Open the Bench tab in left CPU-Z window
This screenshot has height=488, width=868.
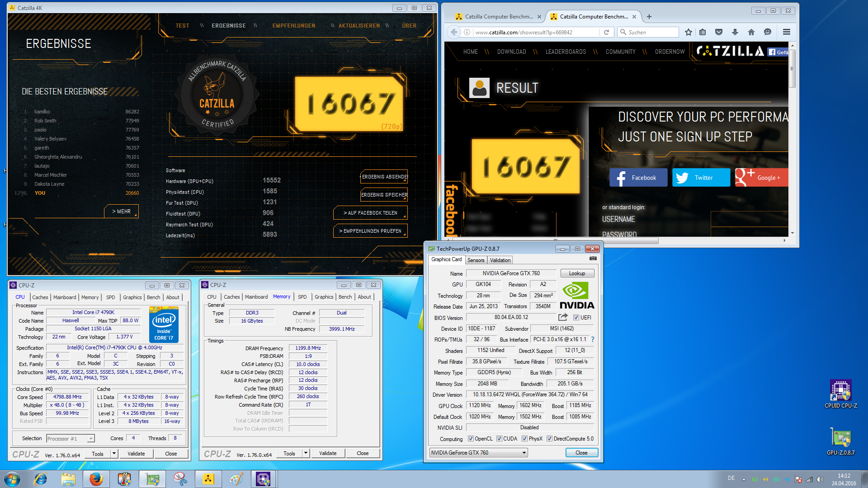coord(154,297)
